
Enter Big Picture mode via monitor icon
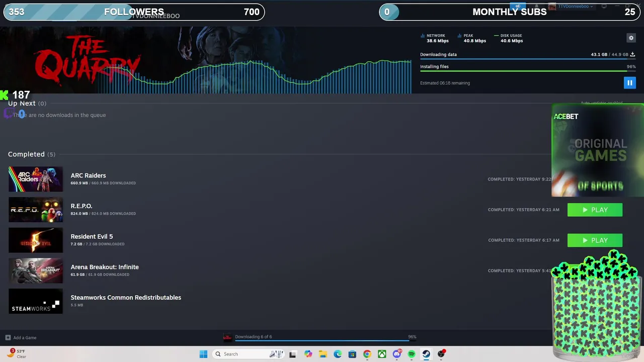pos(604,6)
